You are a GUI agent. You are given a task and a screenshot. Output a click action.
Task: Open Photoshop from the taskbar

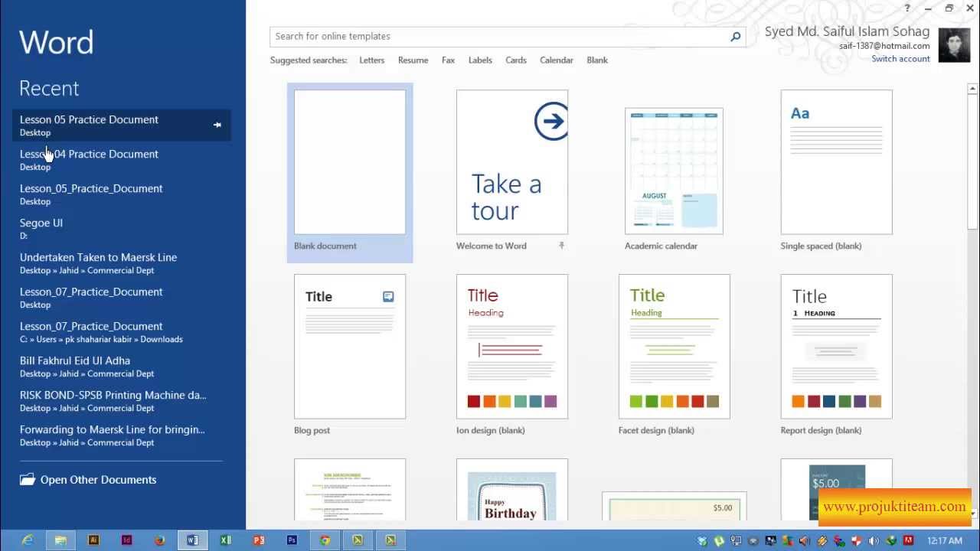click(x=292, y=540)
